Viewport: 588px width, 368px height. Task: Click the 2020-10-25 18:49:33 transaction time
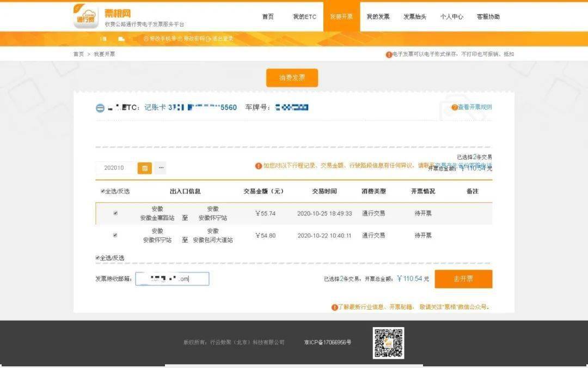[x=324, y=214]
